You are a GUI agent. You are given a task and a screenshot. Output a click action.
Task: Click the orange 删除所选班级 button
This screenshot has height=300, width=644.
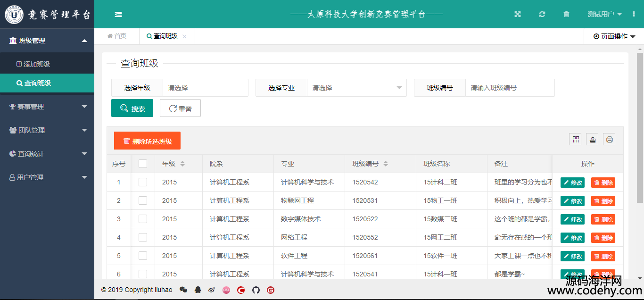click(x=147, y=141)
